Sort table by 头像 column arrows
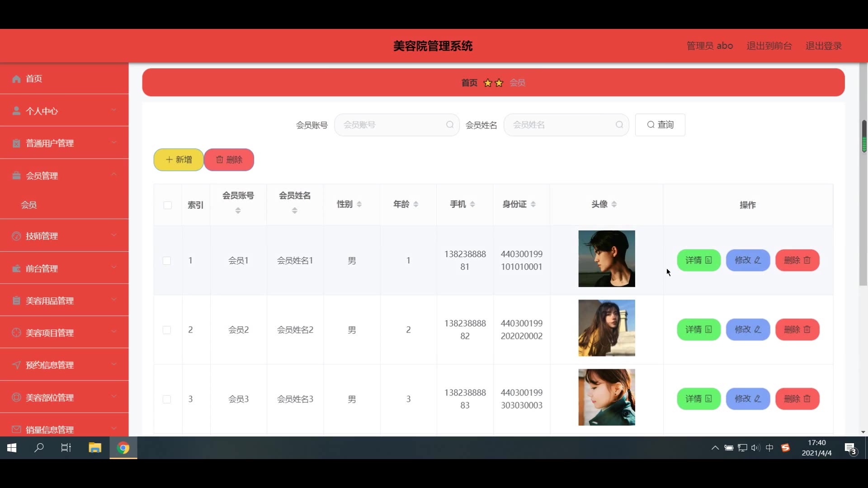The image size is (868, 488). point(614,204)
